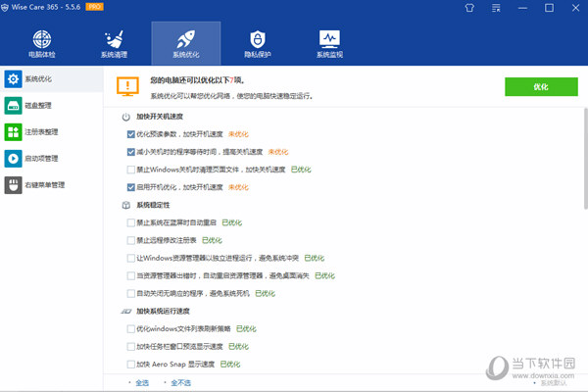Check 当资源管理器出错时自动重启 option
The image size is (588, 392).
click(x=131, y=276)
